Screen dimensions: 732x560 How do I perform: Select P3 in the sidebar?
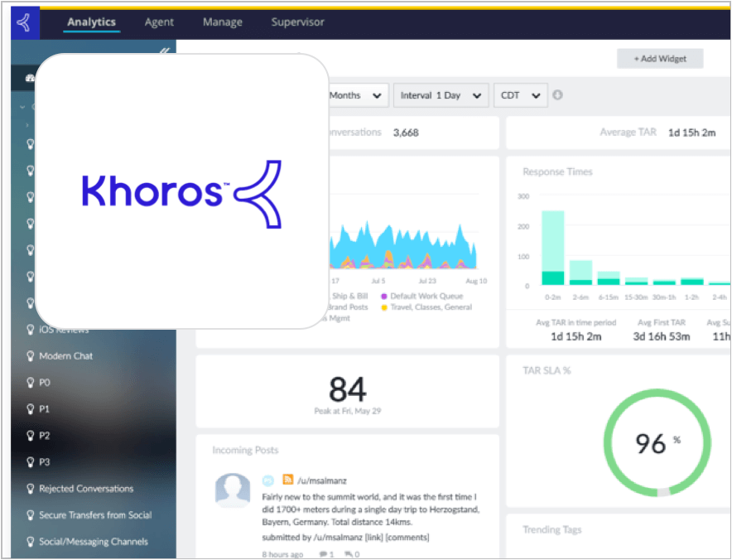(45, 462)
